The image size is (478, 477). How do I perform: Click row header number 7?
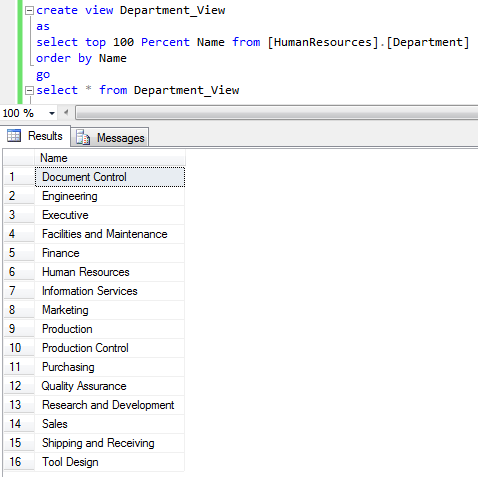19,291
